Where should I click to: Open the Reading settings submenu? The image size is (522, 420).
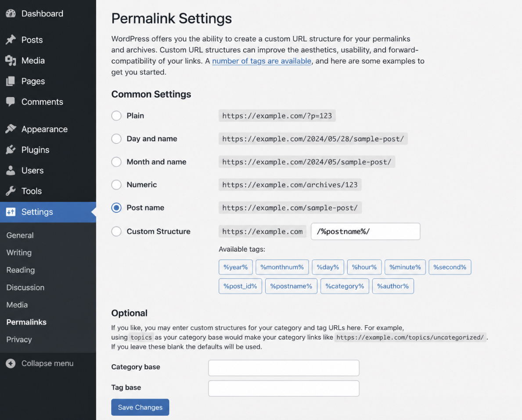pos(21,270)
